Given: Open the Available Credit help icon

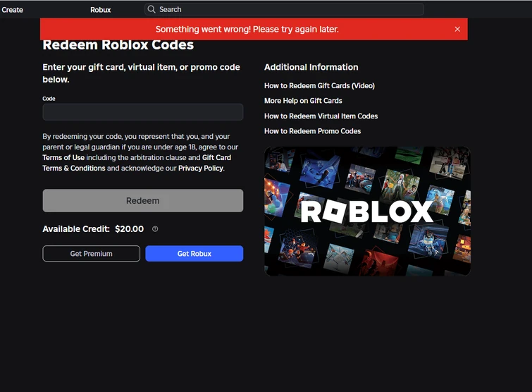Looking at the screenshot, I should 155,229.
